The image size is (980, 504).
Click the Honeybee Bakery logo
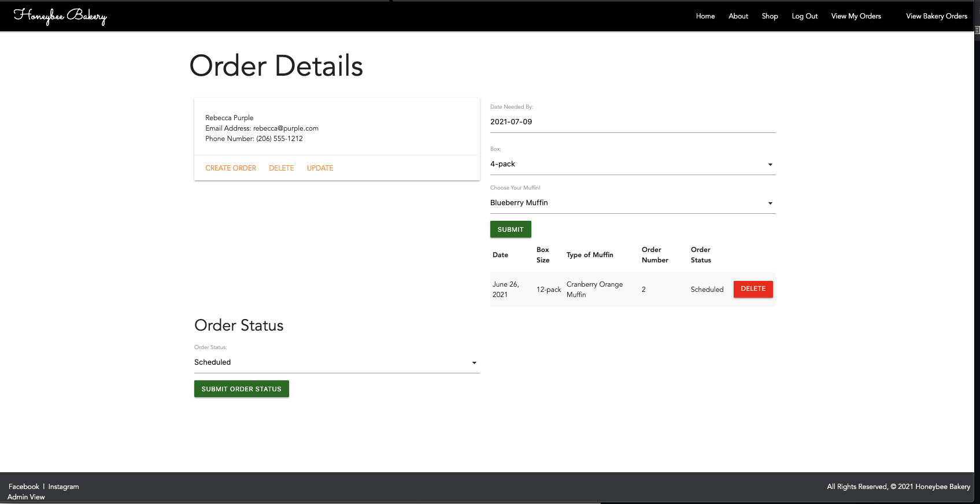pyautogui.click(x=60, y=16)
